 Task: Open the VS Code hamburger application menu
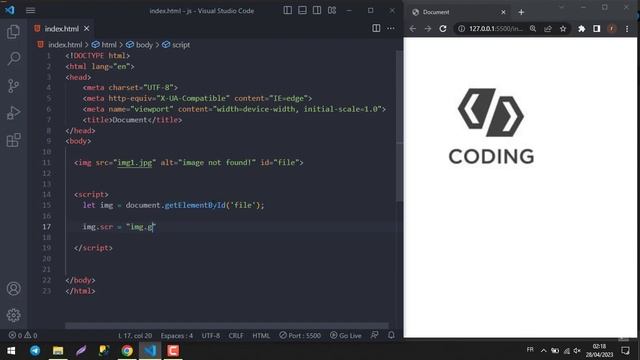(31, 11)
